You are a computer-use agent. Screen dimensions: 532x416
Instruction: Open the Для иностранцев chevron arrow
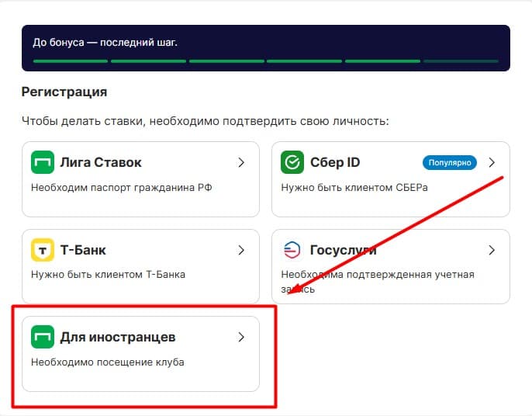[241, 337]
